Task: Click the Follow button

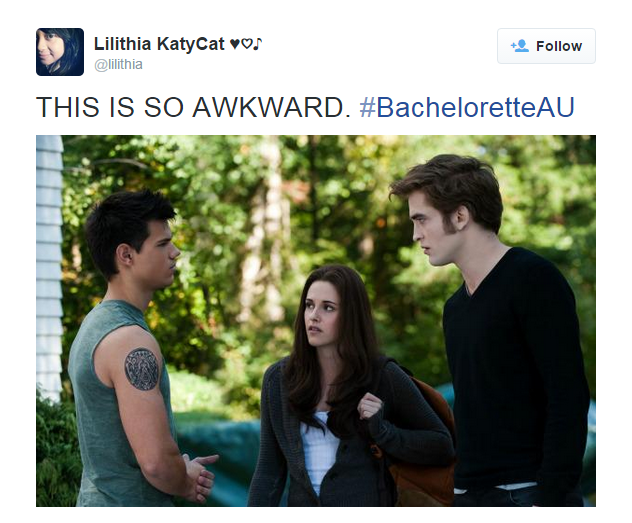Action: coord(546,46)
